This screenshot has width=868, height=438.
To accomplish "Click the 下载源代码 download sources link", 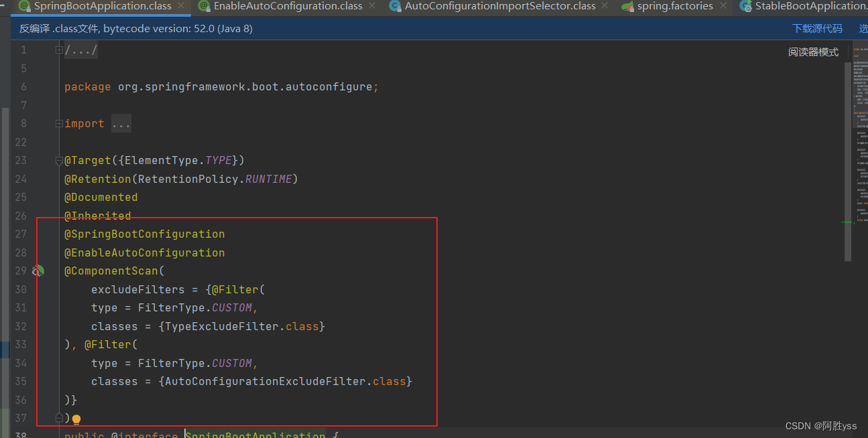I will 817,29.
